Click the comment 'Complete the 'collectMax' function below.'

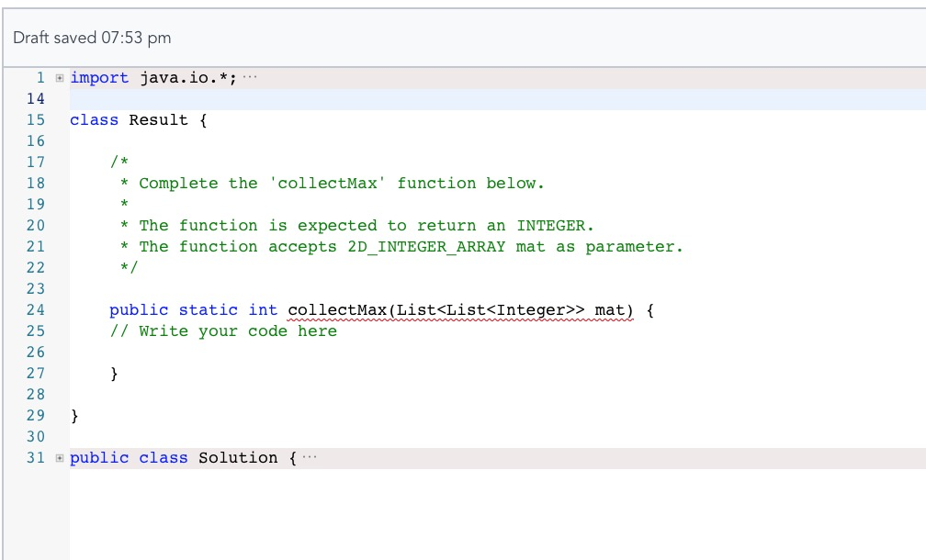[x=342, y=184]
